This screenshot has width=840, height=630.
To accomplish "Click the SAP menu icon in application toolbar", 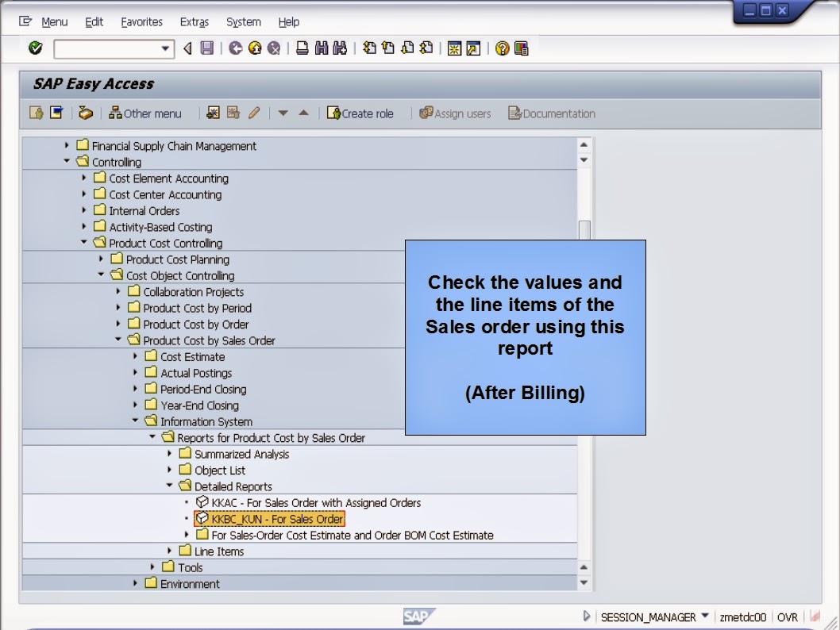I will coord(56,113).
